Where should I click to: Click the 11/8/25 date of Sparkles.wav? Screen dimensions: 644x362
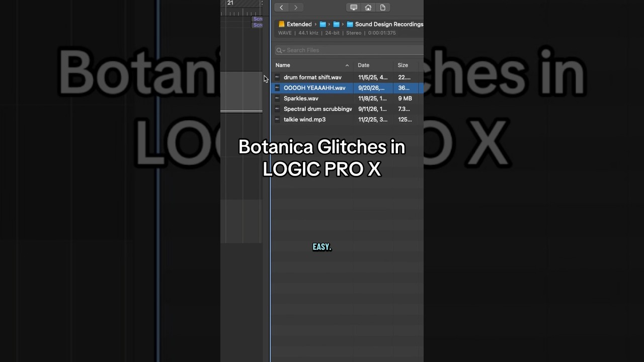(372, 99)
